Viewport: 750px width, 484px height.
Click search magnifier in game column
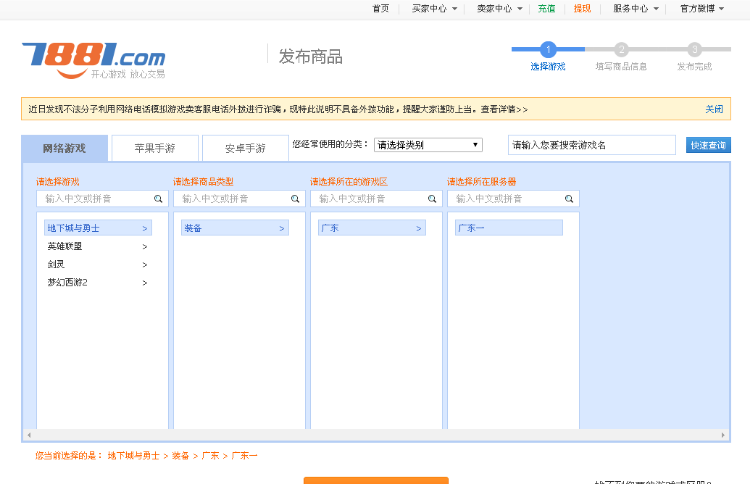pyautogui.click(x=158, y=199)
